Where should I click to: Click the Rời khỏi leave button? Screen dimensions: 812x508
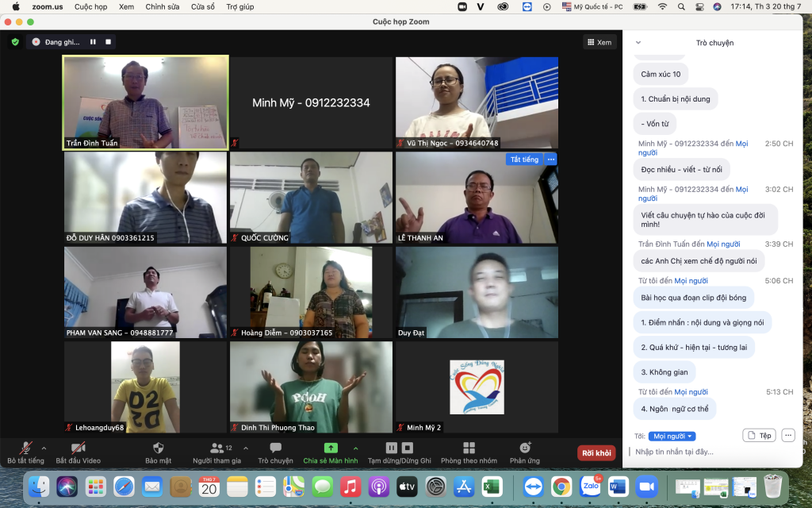(x=596, y=453)
